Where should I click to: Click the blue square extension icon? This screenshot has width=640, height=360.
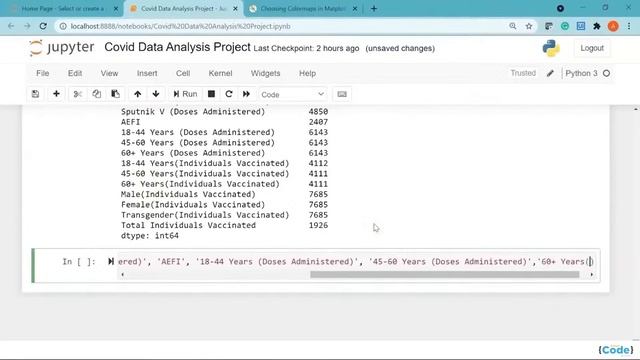click(581, 26)
